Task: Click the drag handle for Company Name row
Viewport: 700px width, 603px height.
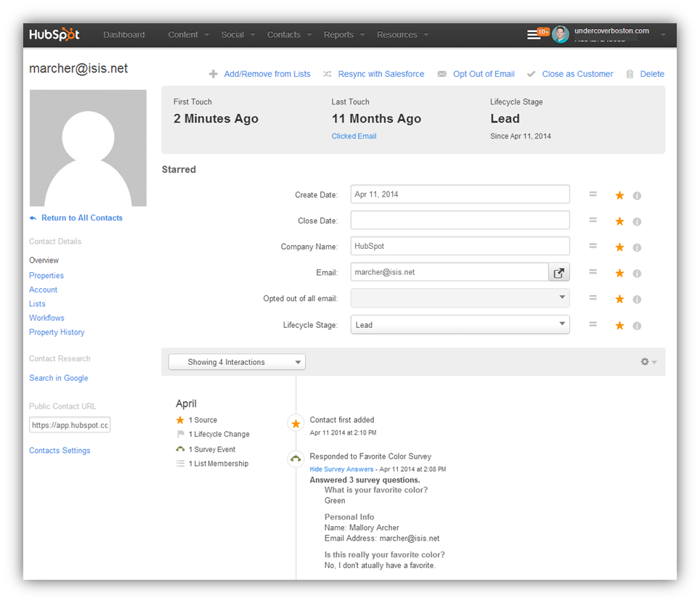Action: pyautogui.click(x=593, y=246)
